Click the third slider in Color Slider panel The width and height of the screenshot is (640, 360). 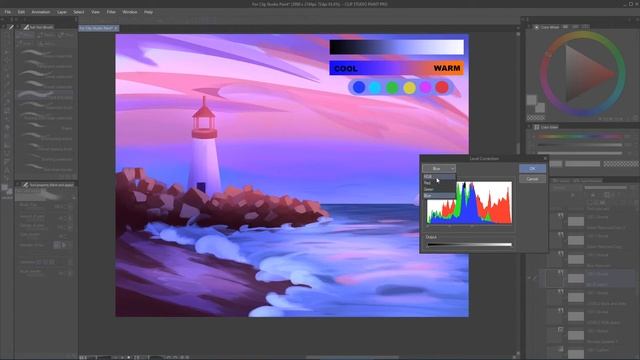click(x=580, y=153)
